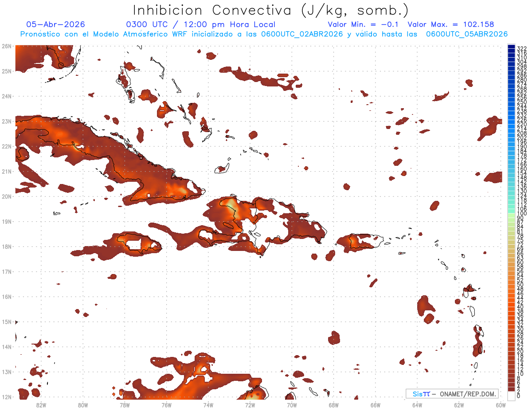The width and height of the screenshot is (532, 411).
Task: Click the orange 46 colorbar swatch
Action: [x=511, y=294]
